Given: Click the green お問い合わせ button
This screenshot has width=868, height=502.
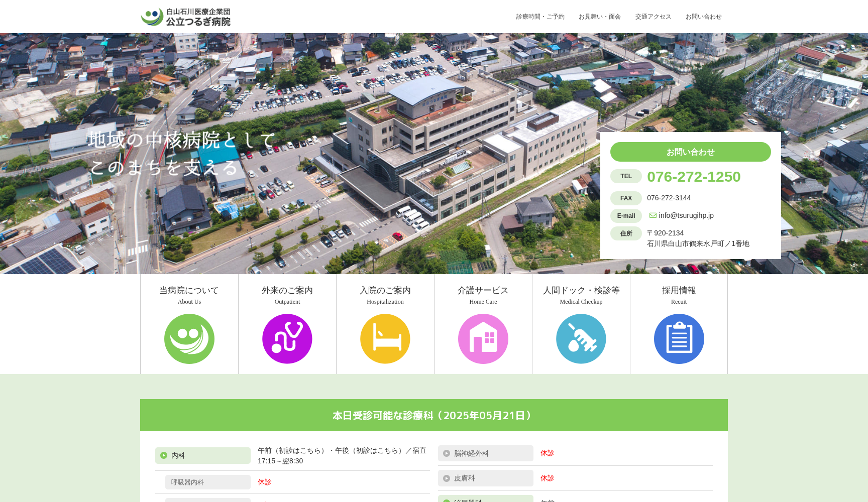Looking at the screenshot, I should 690,152.
